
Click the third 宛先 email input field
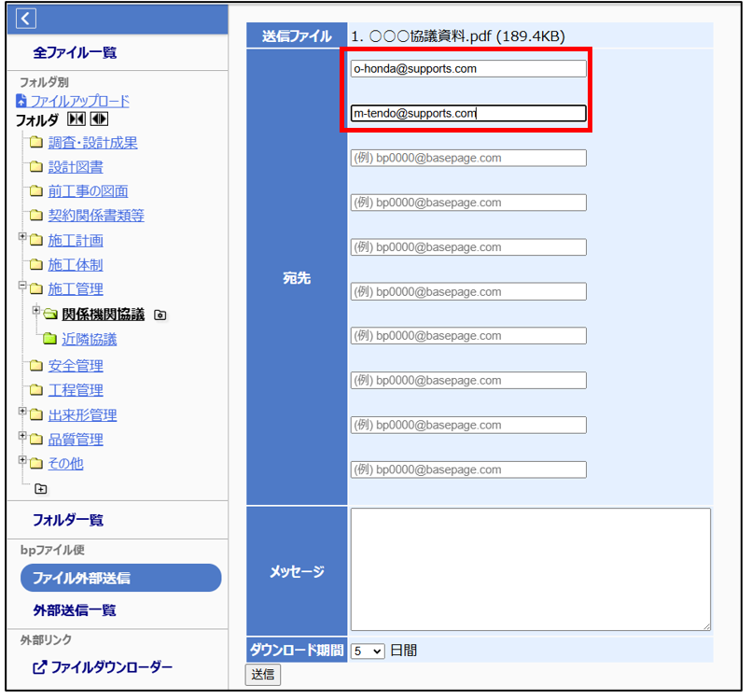point(468,158)
